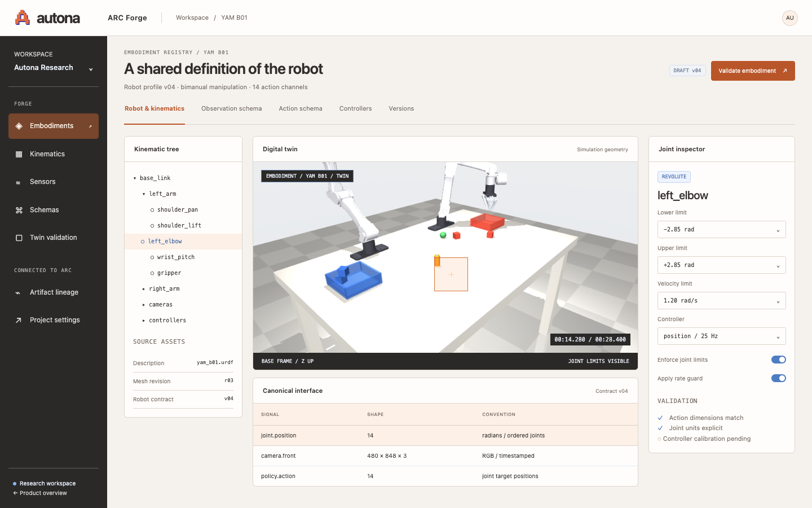Viewport: 812px width, 508px height.
Task: Click BASE FRAME / Z UP status text
Action: (288, 361)
